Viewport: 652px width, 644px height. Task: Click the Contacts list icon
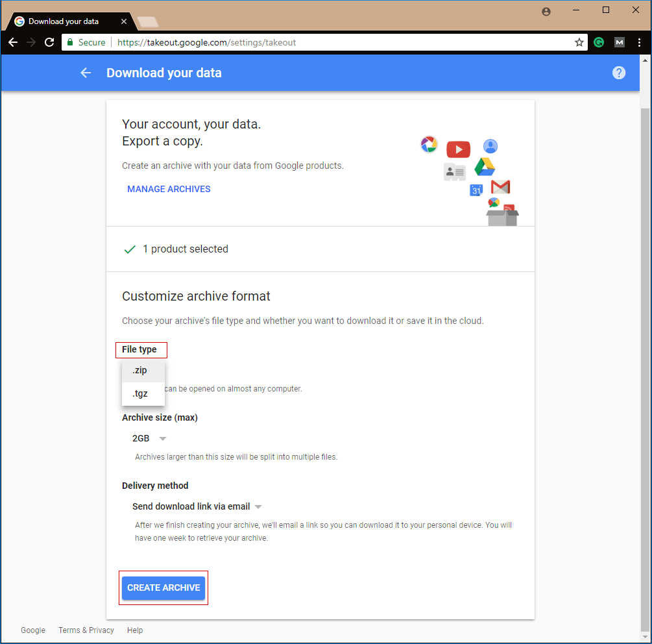(455, 172)
